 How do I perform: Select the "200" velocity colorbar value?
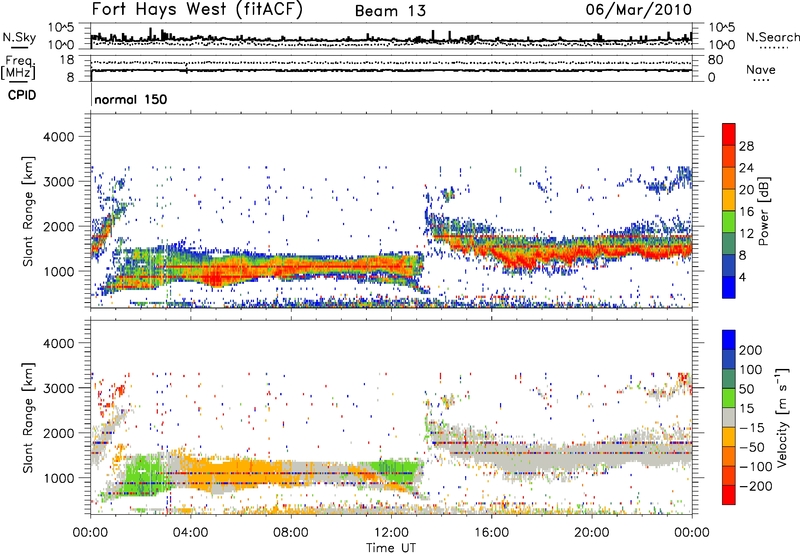click(x=751, y=350)
